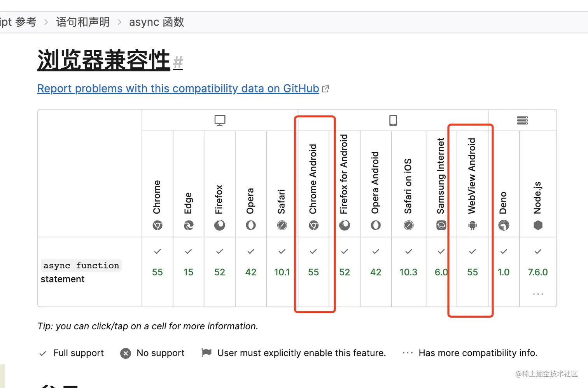Click the Firefox for Android header label
The image size is (588, 388).
[344, 174]
